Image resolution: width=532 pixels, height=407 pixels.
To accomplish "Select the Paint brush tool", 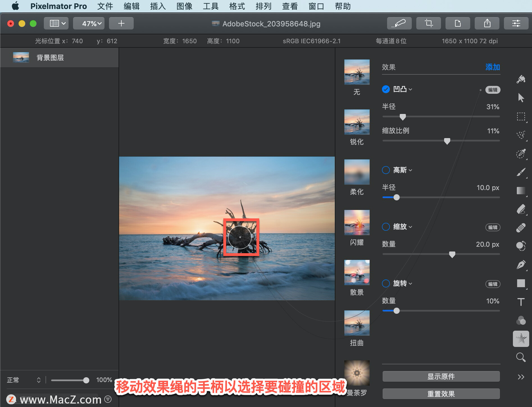I will (x=521, y=172).
